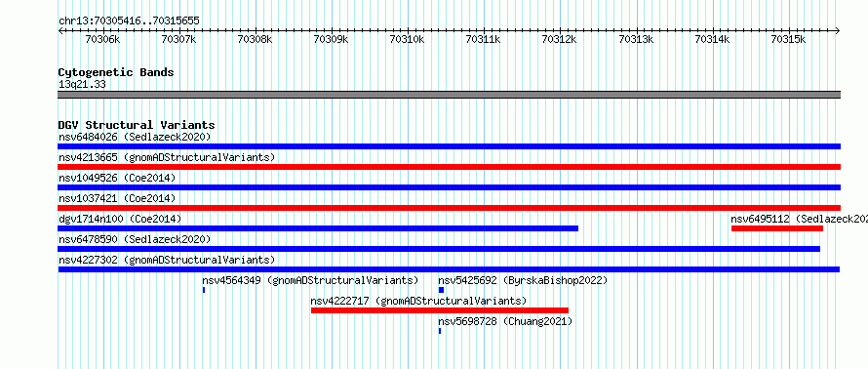The image size is (868, 369).
Task: Click the nsv4227302 (gnomADStructuralVariants) label
Action: 167,260
